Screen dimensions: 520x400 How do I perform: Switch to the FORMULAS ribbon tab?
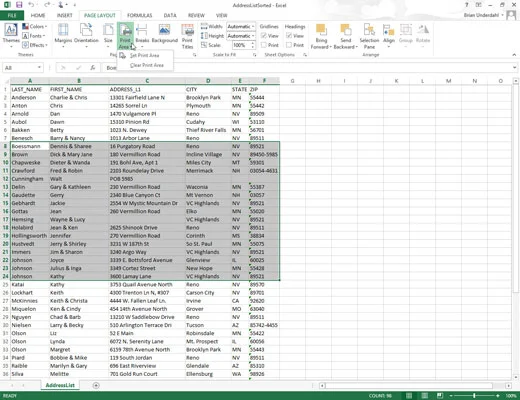[139, 15]
